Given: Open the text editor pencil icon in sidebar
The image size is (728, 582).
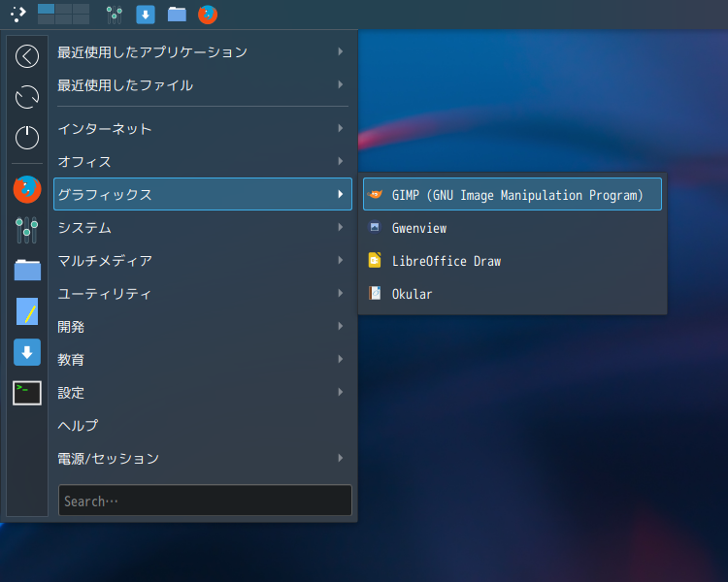Looking at the screenshot, I should click(27, 311).
